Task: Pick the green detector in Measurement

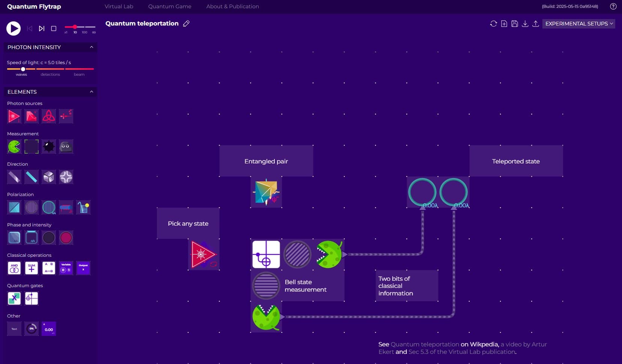Action: pyautogui.click(x=14, y=147)
